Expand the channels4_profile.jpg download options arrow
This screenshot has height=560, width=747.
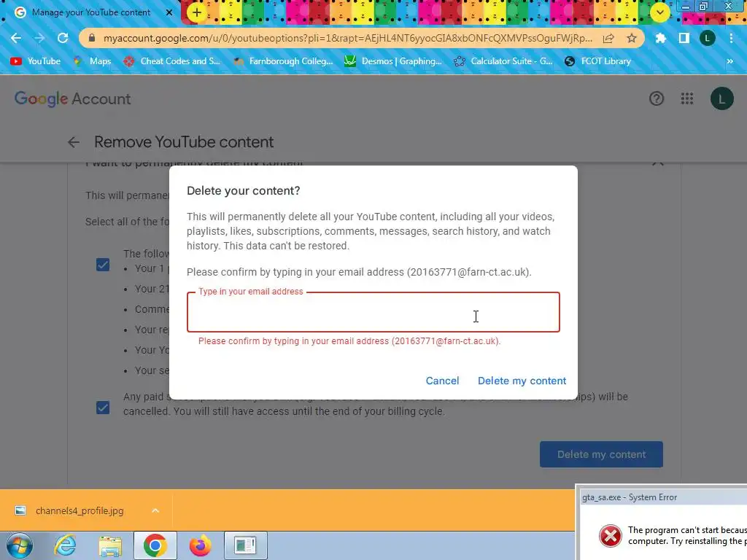(155, 510)
